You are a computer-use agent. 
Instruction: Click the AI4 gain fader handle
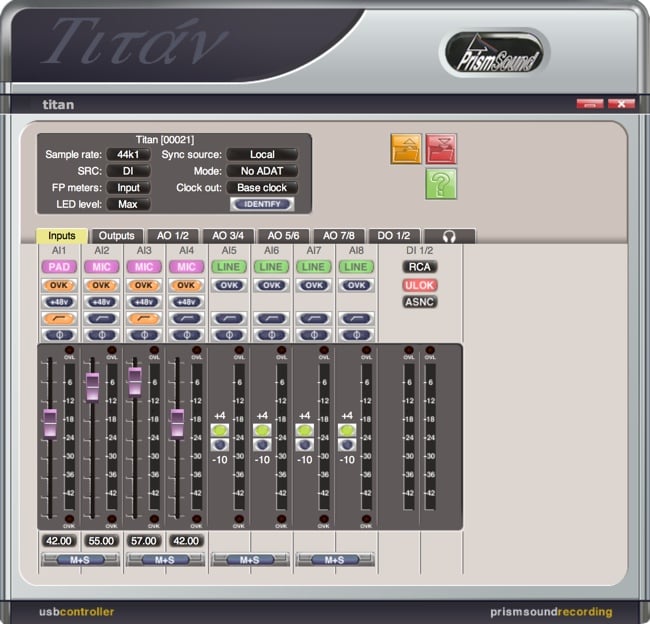[177, 423]
